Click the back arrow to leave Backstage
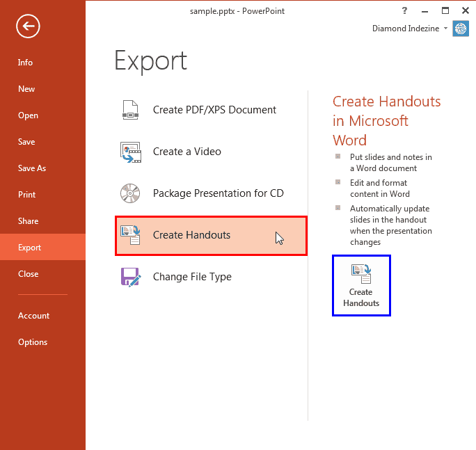 pos(28,26)
